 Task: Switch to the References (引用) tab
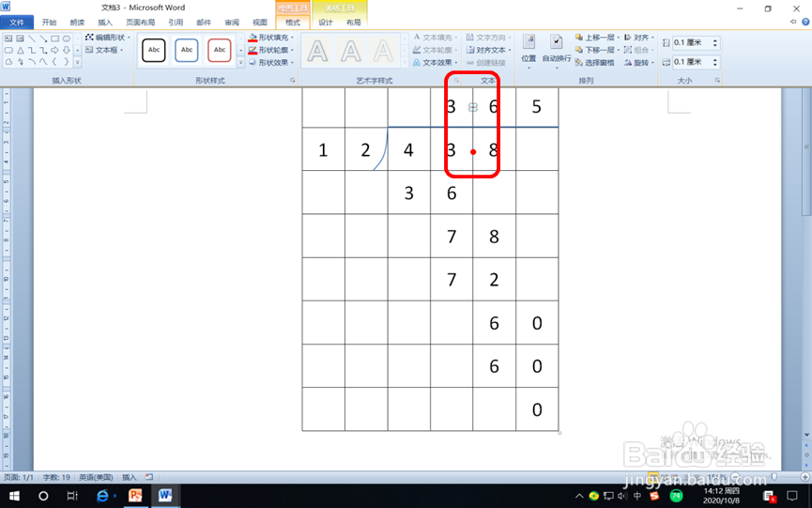[176, 23]
